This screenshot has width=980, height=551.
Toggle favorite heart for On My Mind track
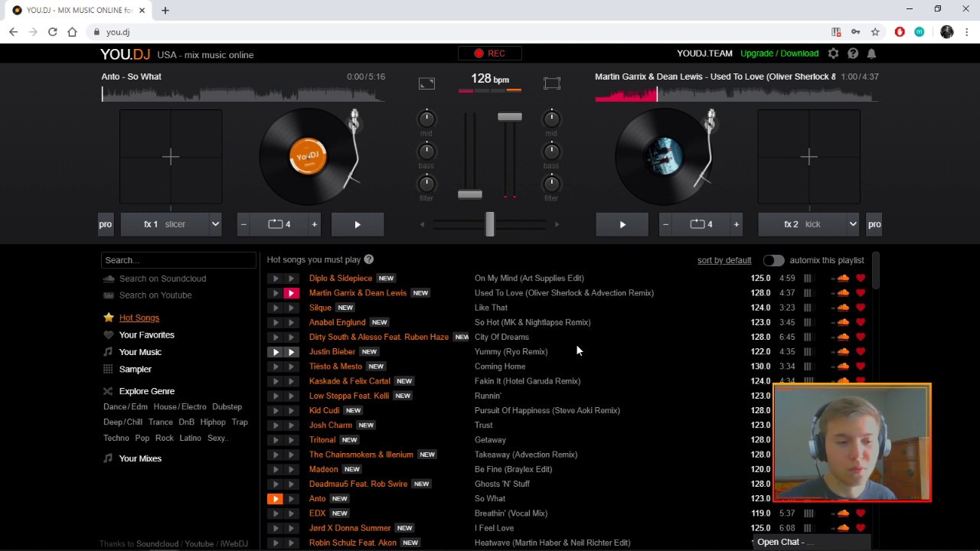pyautogui.click(x=861, y=279)
